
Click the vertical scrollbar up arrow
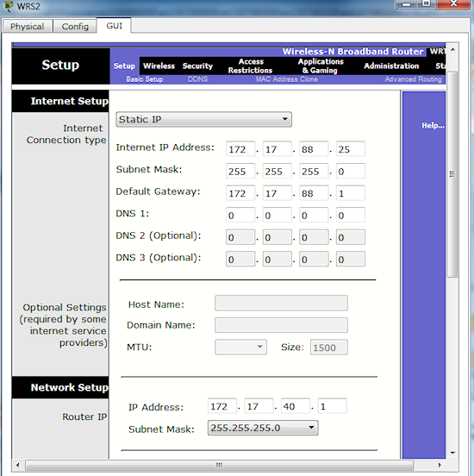click(x=452, y=49)
